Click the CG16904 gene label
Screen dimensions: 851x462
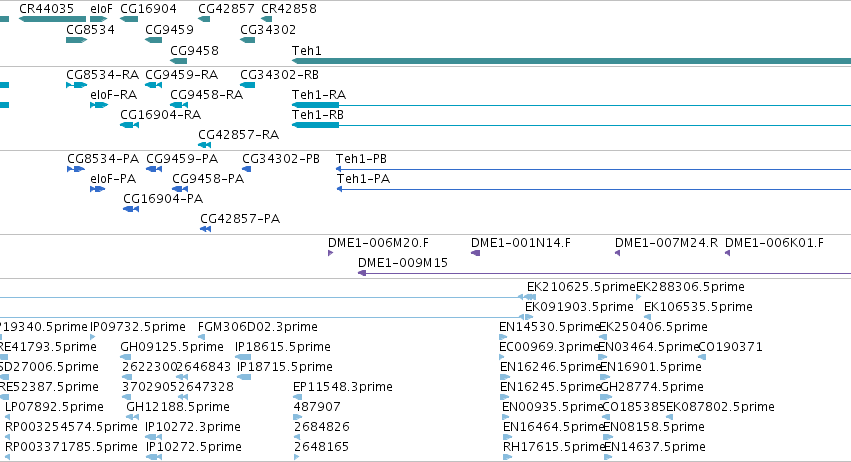(148, 9)
